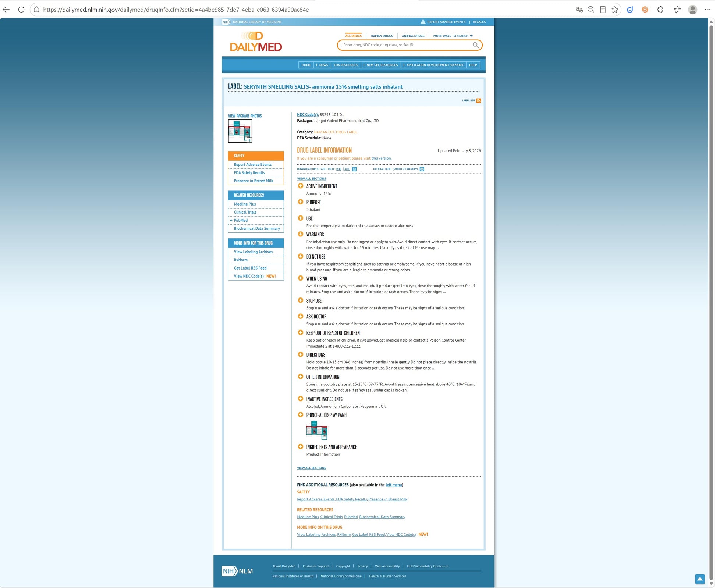Screen dimensions: 716x588
Task: Open the package photo thumbnail in the sidebar
Action: click(x=240, y=131)
